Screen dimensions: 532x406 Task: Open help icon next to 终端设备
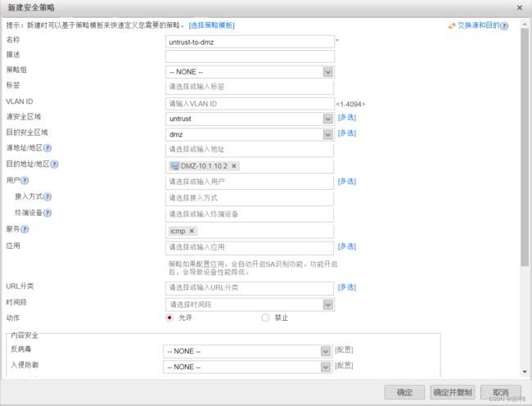tap(47, 213)
